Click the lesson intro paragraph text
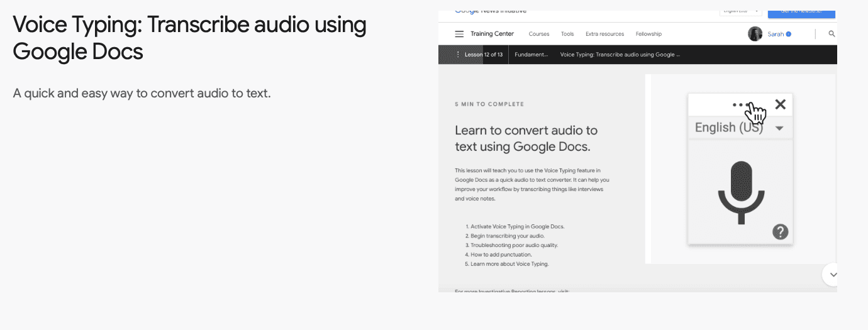 click(532, 184)
